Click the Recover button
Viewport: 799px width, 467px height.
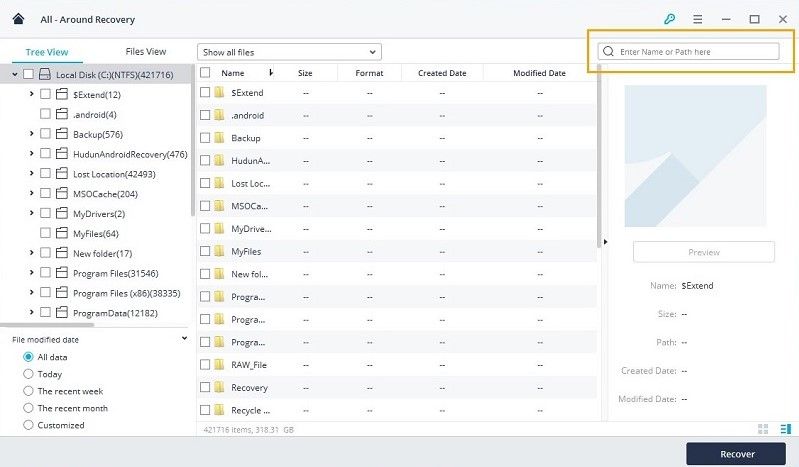coord(736,454)
